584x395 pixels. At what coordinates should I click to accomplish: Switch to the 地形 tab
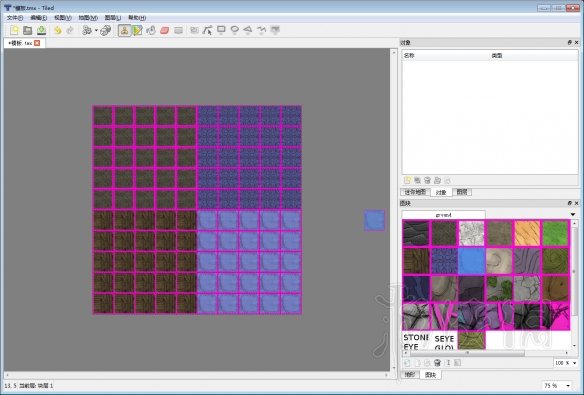[x=410, y=375]
